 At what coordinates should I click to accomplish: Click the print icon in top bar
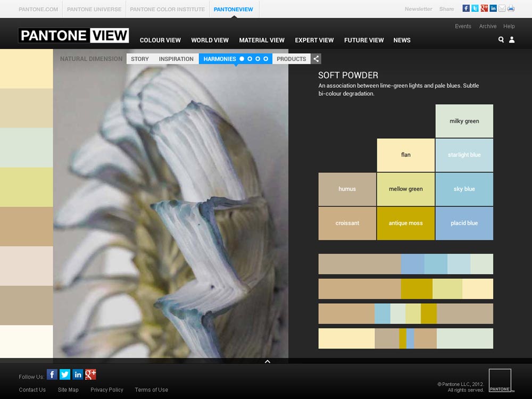point(511,9)
